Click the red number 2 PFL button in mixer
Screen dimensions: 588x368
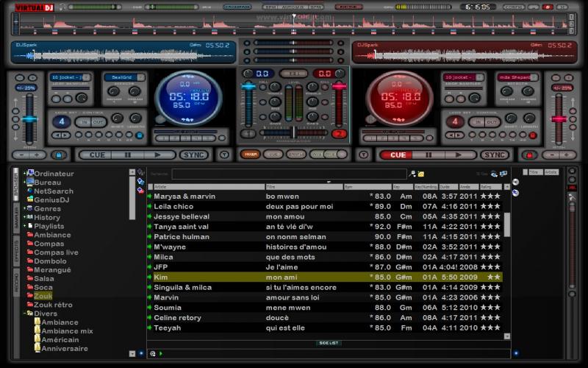pos(339,134)
